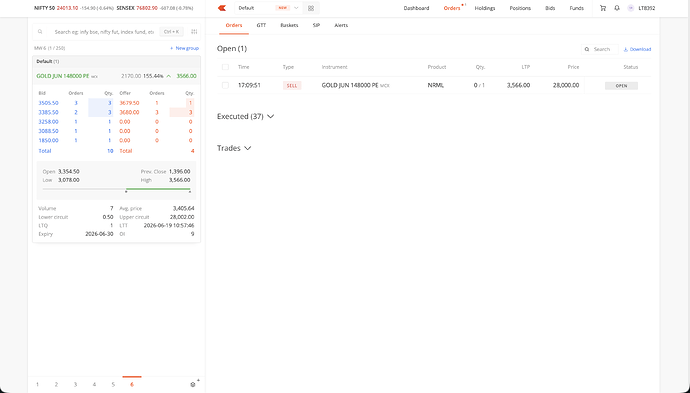Switch to the SIP tab
The height and width of the screenshot is (393, 690).
[x=316, y=25]
